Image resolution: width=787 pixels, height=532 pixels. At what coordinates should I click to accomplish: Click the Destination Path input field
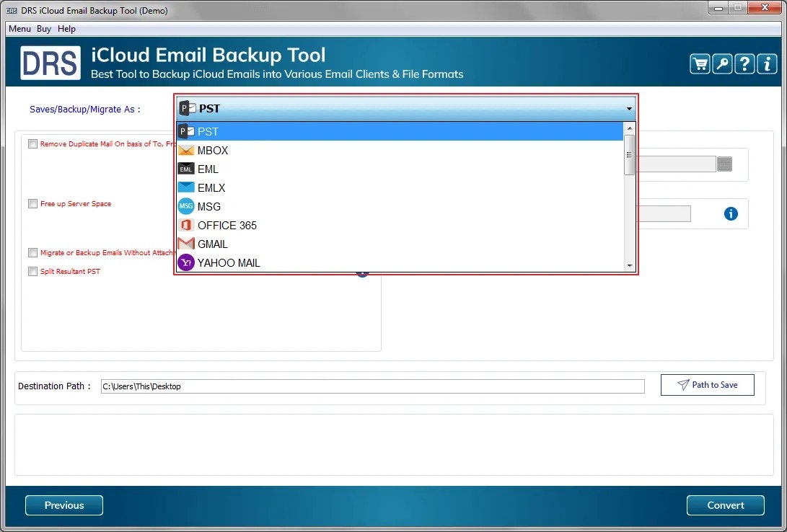tap(372, 386)
